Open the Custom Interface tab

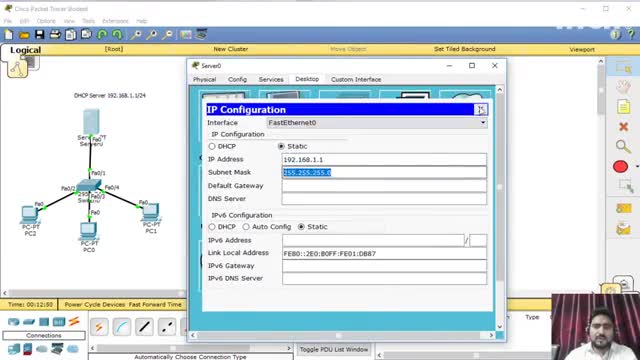[356, 79]
